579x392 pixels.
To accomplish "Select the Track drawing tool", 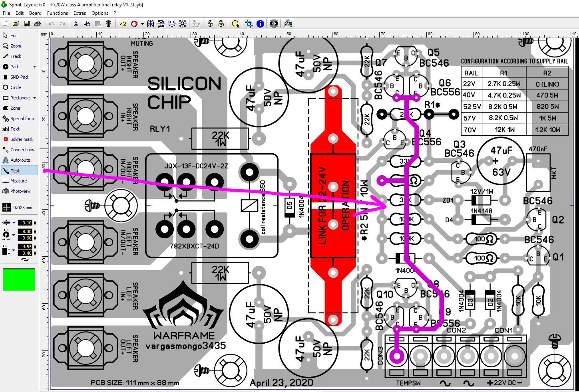I will click(19, 56).
